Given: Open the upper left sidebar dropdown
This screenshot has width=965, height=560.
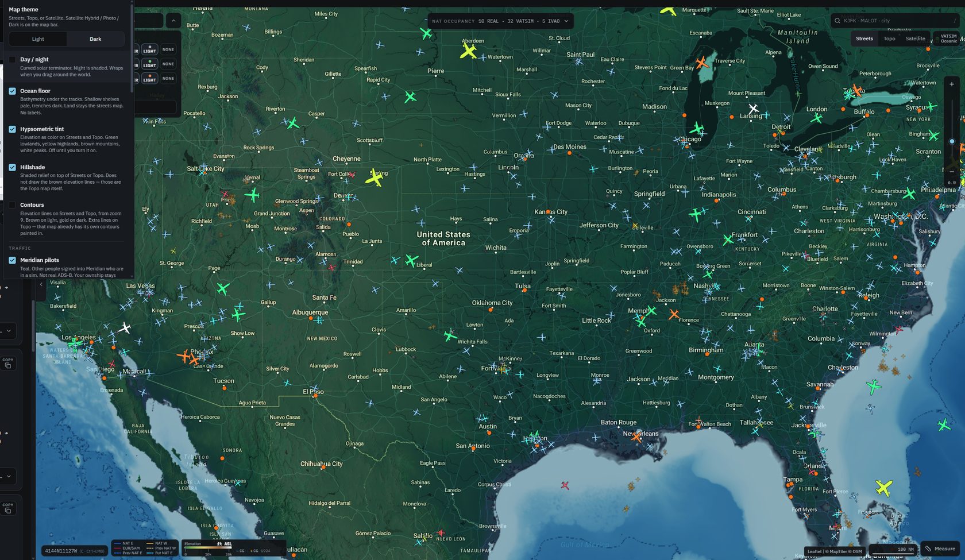Looking at the screenshot, I should [x=9, y=331].
